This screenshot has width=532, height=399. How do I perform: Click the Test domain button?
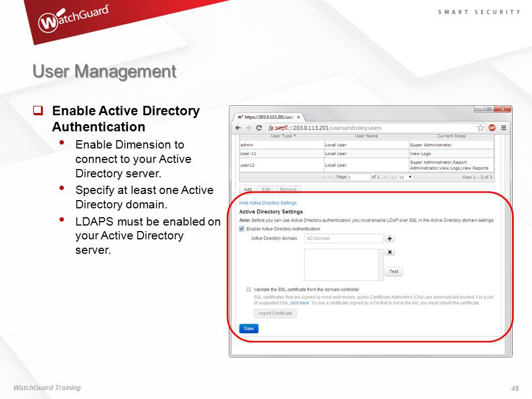[393, 272]
